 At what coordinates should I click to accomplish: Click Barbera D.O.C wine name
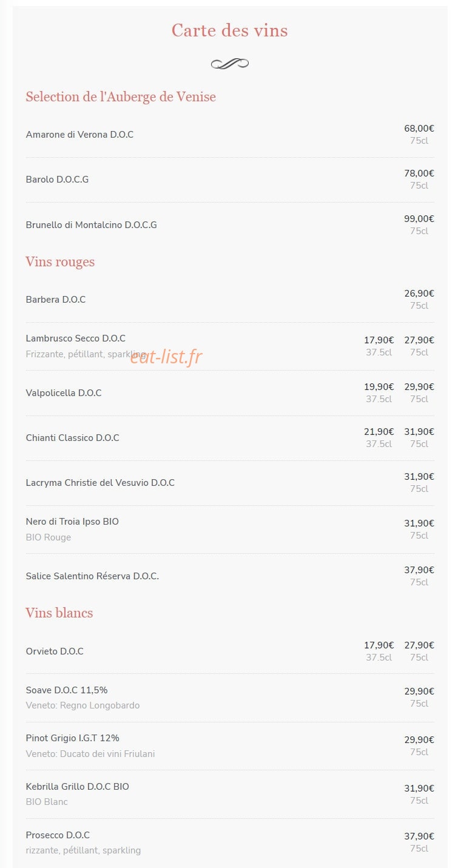coord(56,300)
